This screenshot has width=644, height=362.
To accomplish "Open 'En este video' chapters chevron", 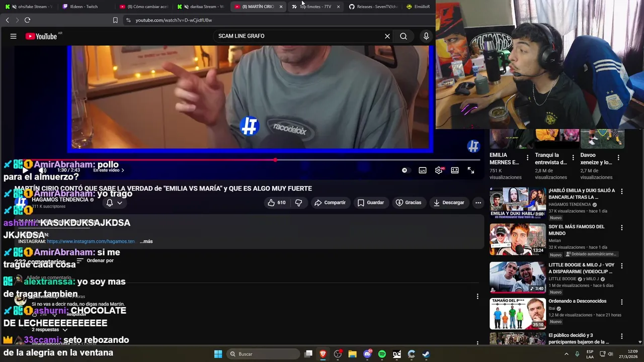I will point(122,170).
